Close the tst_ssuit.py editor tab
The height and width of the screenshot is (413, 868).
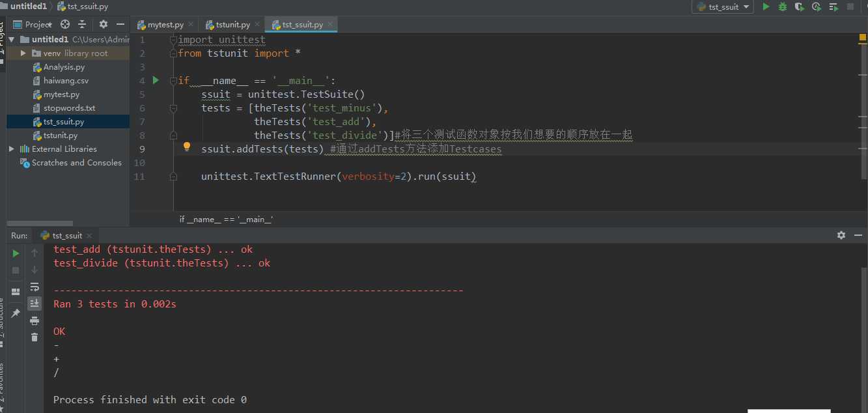pos(330,25)
